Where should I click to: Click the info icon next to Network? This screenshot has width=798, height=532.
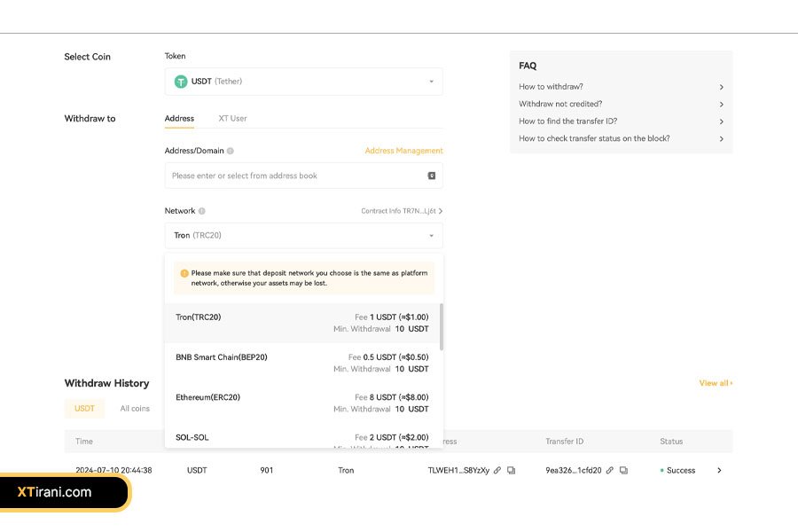point(202,211)
